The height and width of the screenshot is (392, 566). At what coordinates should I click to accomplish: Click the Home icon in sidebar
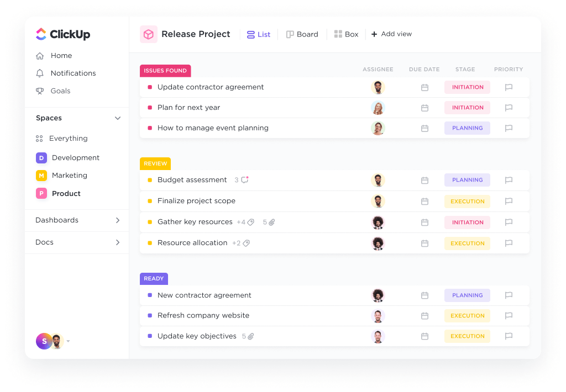(40, 56)
